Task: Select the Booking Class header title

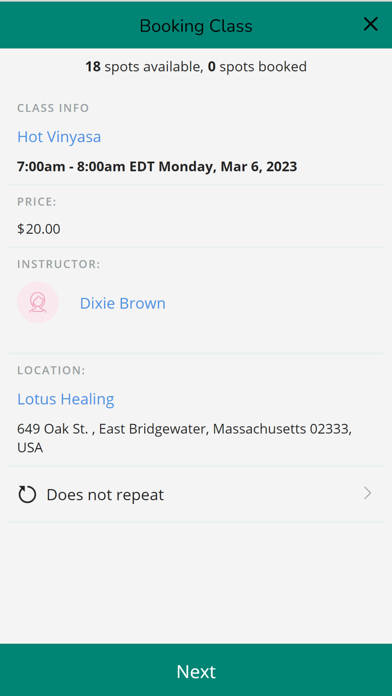Action: [196, 26]
